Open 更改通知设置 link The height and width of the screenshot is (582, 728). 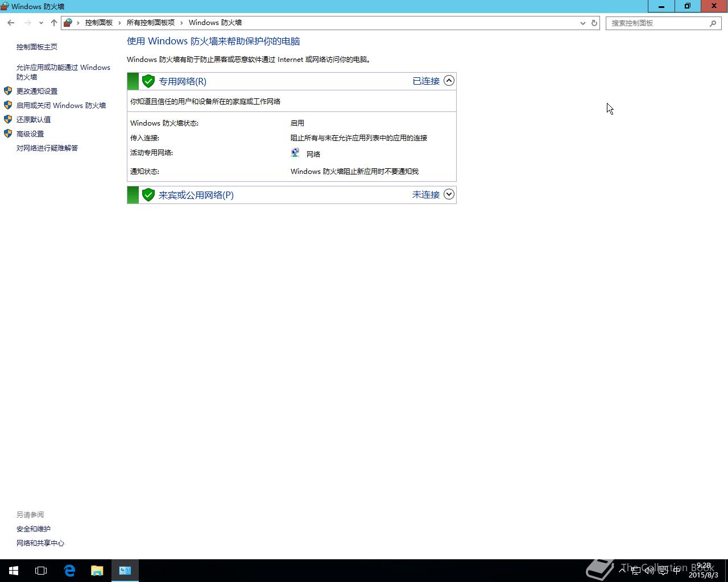tap(37, 91)
